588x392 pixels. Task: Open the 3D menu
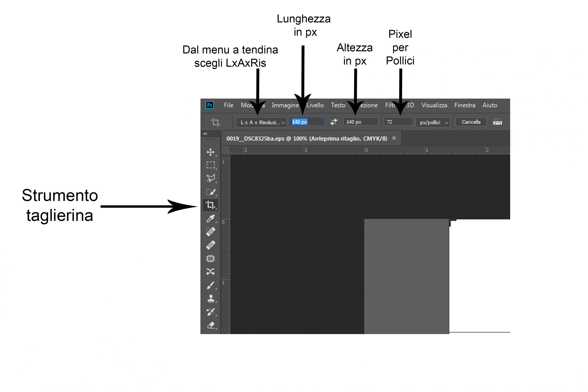click(x=410, y=105)
